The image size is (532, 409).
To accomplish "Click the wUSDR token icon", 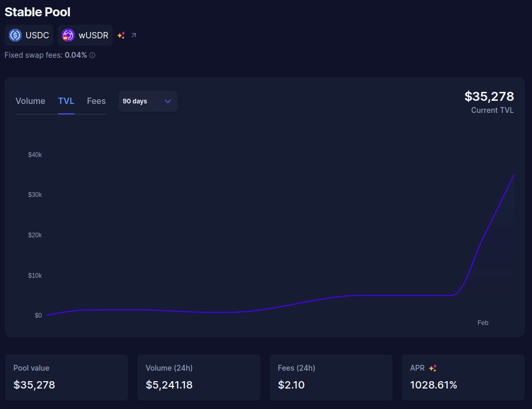I will click(68, 35).
